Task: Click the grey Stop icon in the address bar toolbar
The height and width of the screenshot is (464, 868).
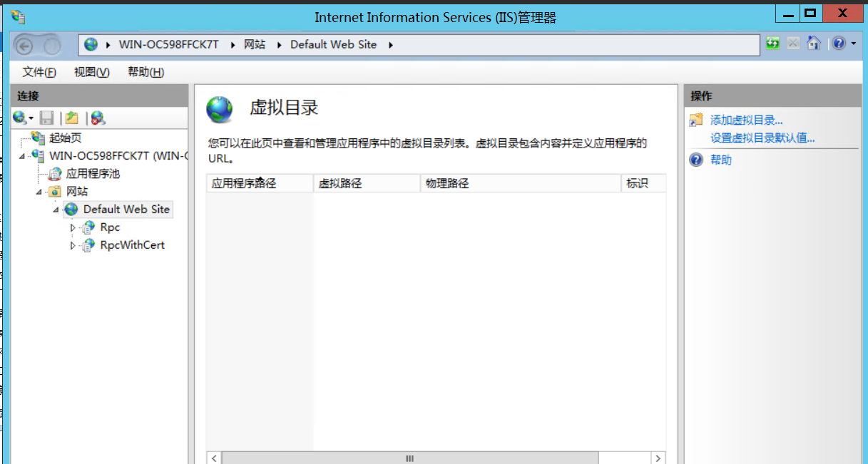Action: point(793,44)
